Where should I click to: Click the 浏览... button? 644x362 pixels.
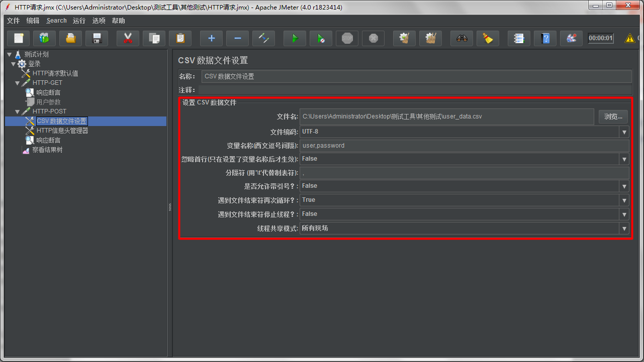[613, 116]
